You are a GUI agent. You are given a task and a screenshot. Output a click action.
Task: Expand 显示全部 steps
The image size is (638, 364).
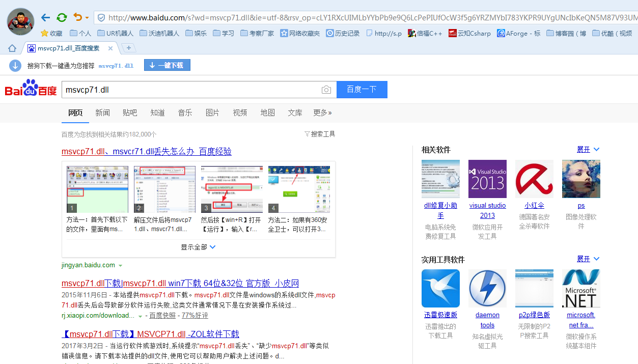(198, 247)
